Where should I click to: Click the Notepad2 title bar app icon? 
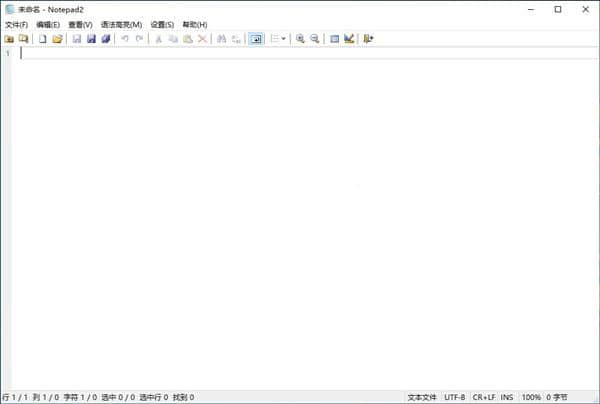[10, 10]
